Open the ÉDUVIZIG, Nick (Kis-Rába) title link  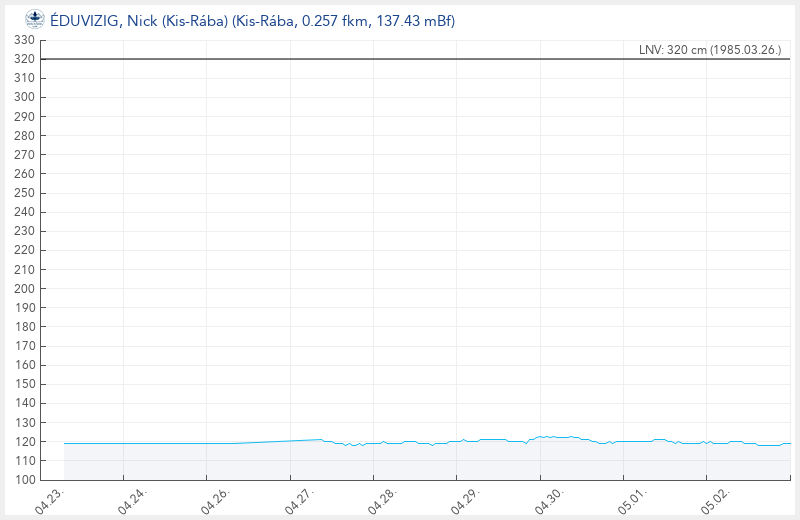coord(253,20)
